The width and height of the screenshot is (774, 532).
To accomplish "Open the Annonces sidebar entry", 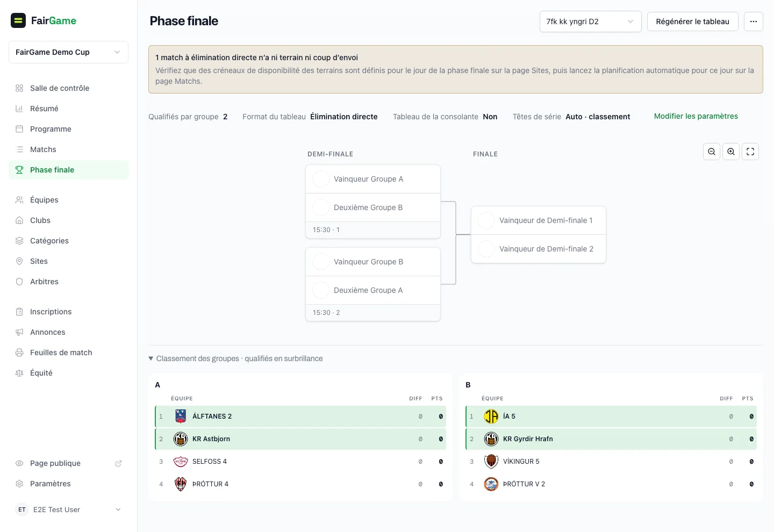I will pyautogui.click(x=68, y=332).
